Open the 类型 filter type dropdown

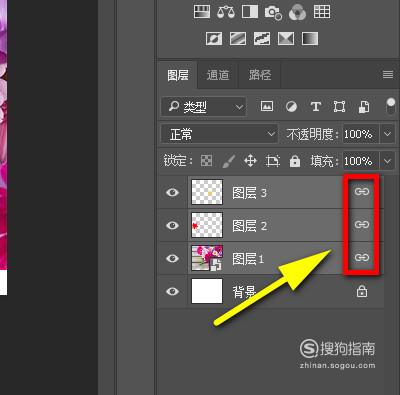tap(203, 107)
